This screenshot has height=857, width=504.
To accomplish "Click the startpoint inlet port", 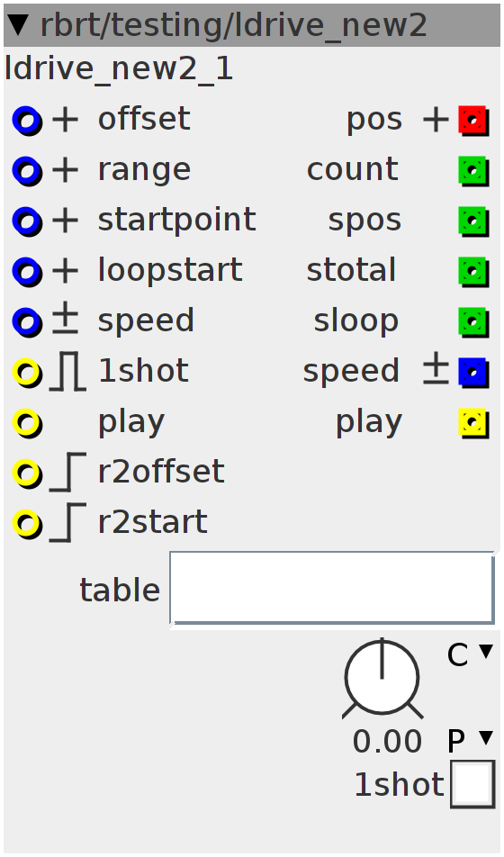I will tap(27, 221).
